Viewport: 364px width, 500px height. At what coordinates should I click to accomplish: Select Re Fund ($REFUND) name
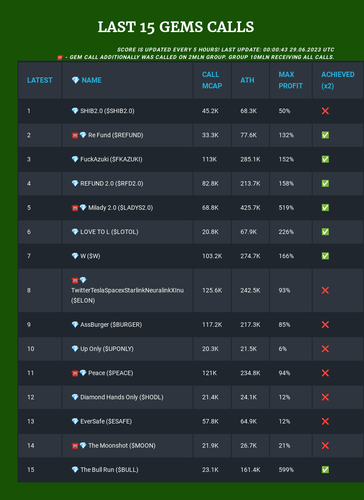tap(116, 135)
